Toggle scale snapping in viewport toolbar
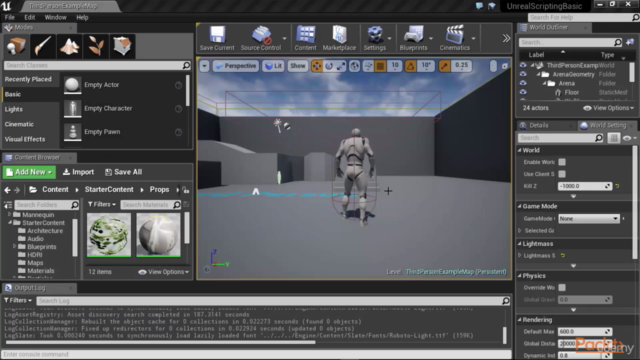This screenshot has height=360, width=640. click(444, 66)
